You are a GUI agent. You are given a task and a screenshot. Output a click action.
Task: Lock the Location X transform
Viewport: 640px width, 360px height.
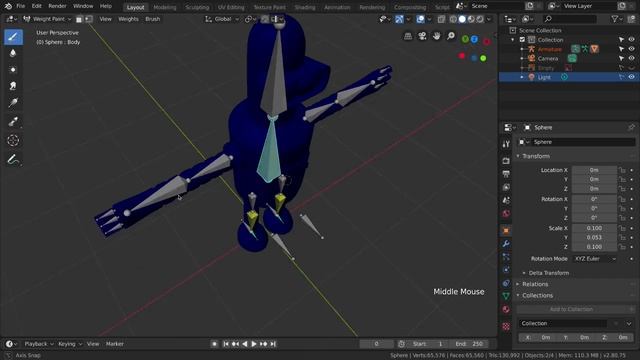[622, 170]
